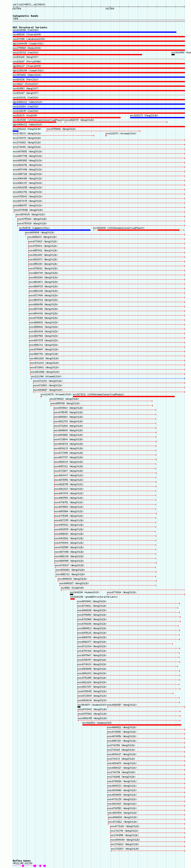Click label nsv1028035 (Coe2014)
This screenshot has width=191, height=868.
26,111
